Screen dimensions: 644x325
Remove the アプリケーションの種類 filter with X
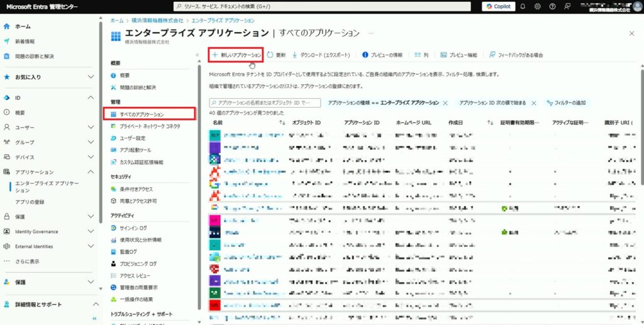(445, 103)
